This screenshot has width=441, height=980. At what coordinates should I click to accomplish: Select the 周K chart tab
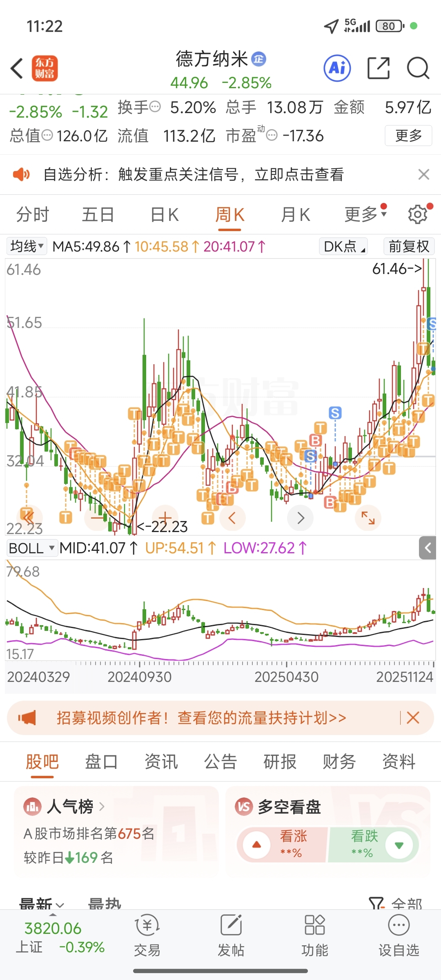(230, 214)
